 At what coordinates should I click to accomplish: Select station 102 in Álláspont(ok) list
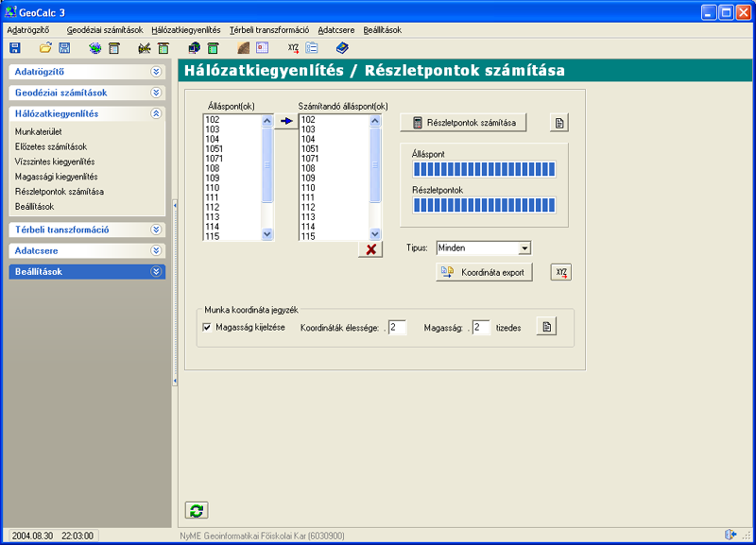(x=232, y=120)
